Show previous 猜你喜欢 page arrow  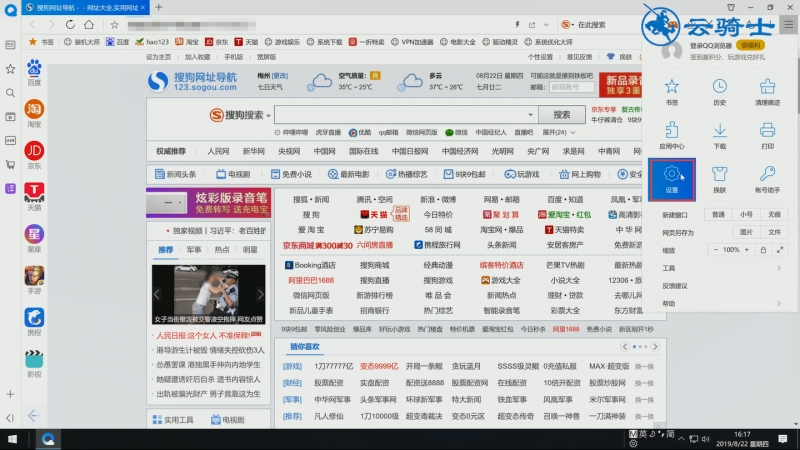point(625,346)
